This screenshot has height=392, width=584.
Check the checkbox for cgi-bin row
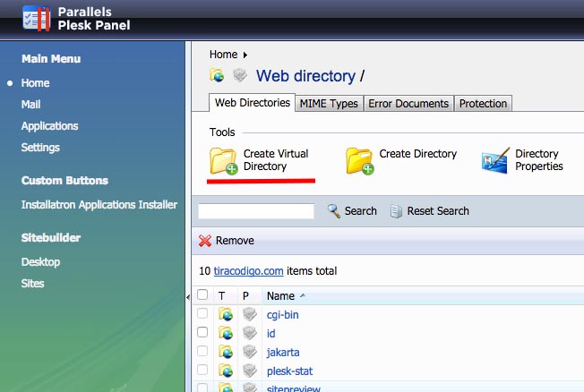point(202,314)
